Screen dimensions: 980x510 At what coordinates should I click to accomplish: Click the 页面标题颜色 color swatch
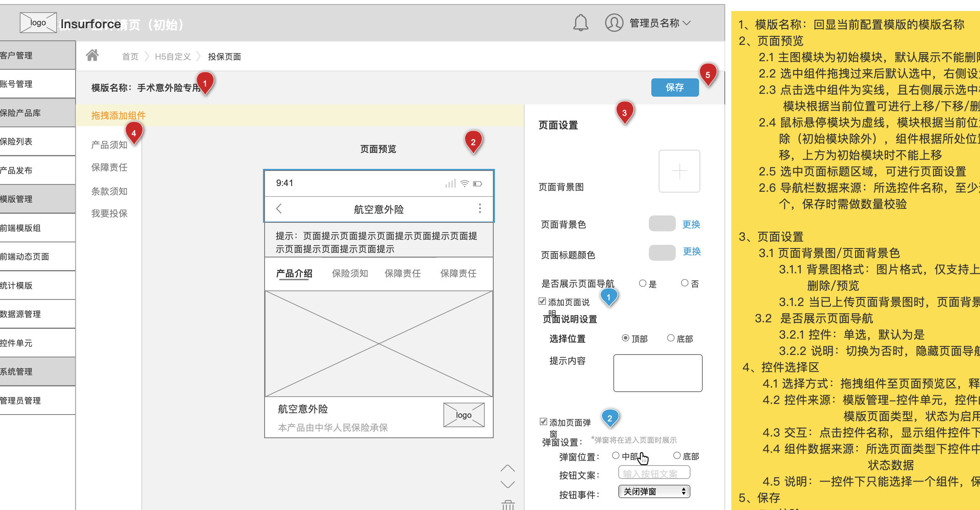(662, 253)
